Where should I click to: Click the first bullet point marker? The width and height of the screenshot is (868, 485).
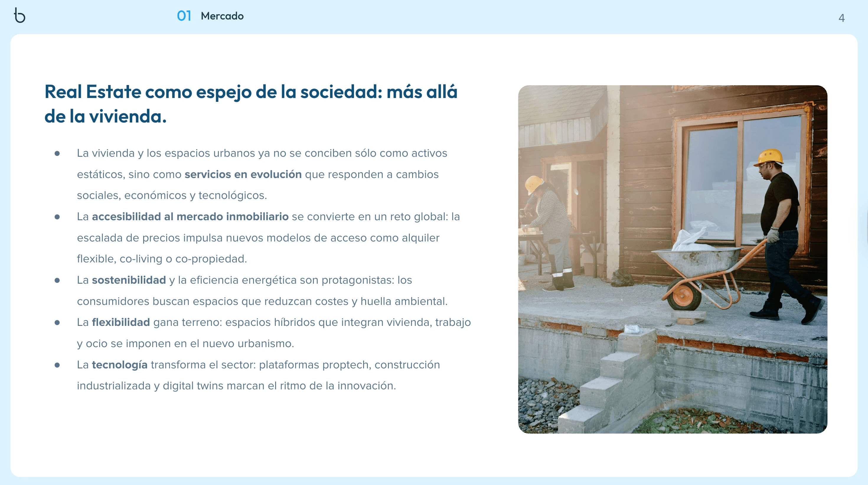click(x=57, y=153)
